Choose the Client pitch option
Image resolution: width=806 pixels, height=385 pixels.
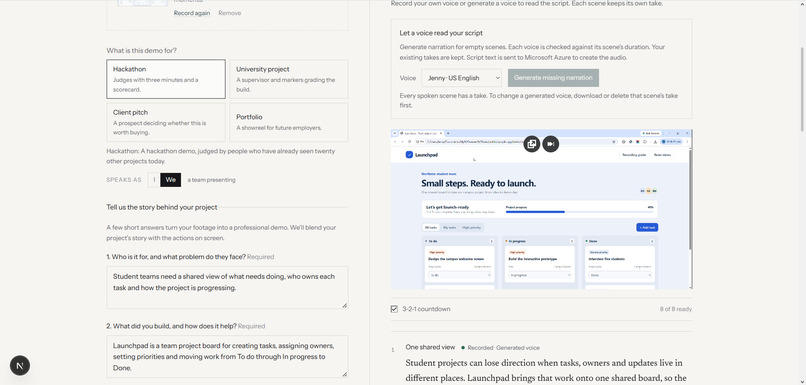(x=166, y=122)
